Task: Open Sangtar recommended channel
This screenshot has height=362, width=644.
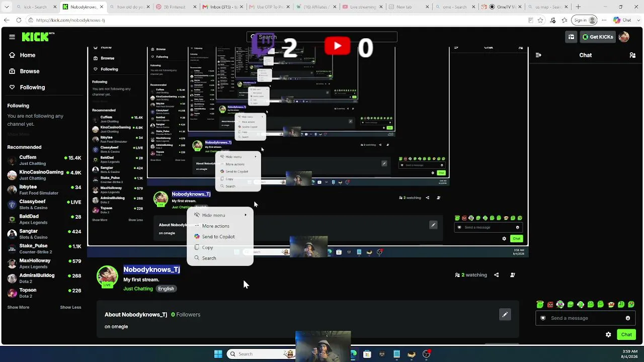Action: (x=44, y=234)
